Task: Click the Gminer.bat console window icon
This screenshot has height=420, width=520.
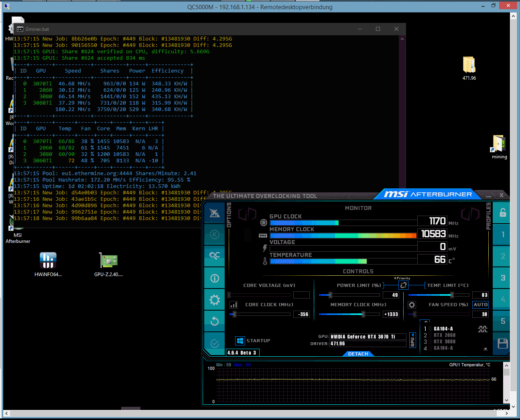Action: tap(20, 29)
